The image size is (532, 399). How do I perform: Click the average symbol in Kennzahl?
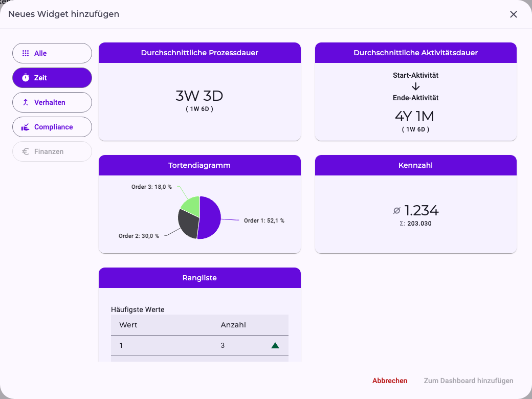(396, 211)
